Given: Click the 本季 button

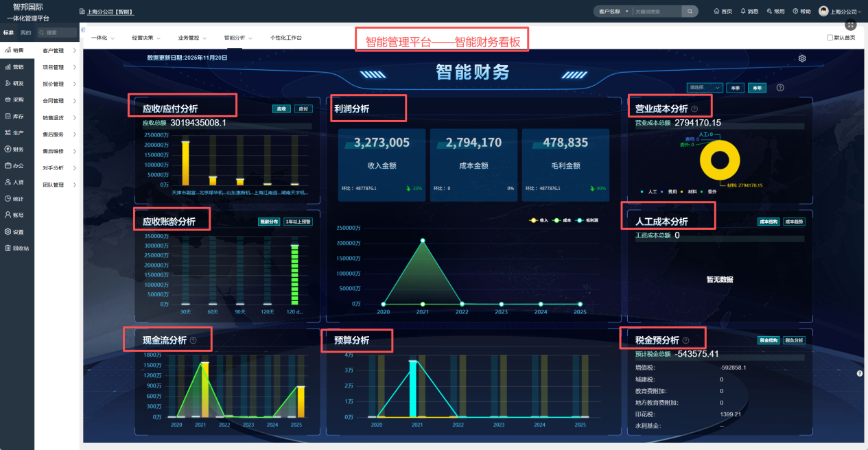Looking at the screenshot, I should pos(734,87).
